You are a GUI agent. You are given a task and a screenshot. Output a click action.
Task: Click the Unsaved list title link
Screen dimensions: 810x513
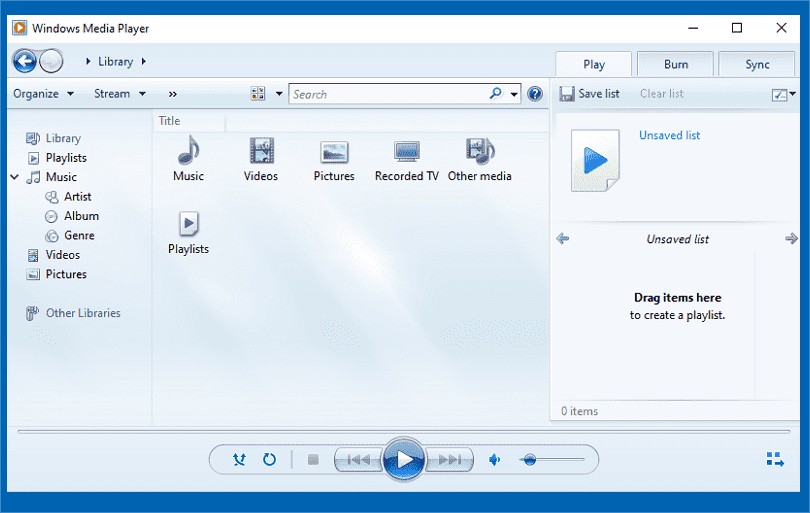pos(669,135)
